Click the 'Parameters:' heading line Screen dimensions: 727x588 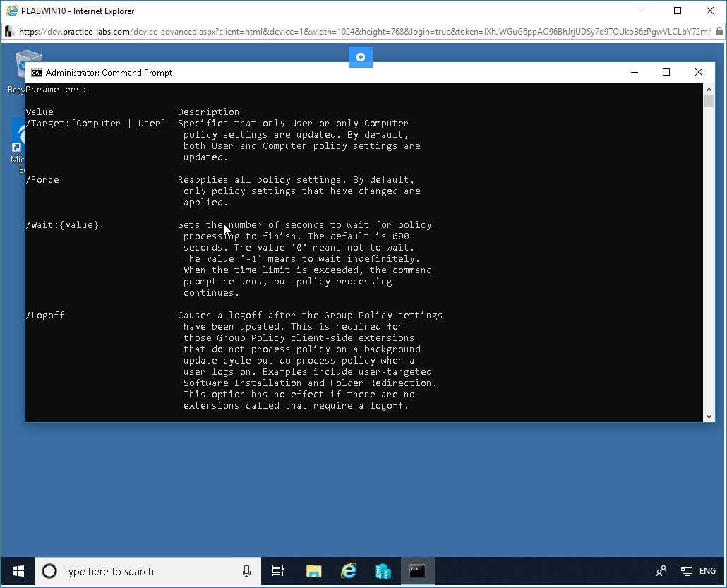point(56,90)
